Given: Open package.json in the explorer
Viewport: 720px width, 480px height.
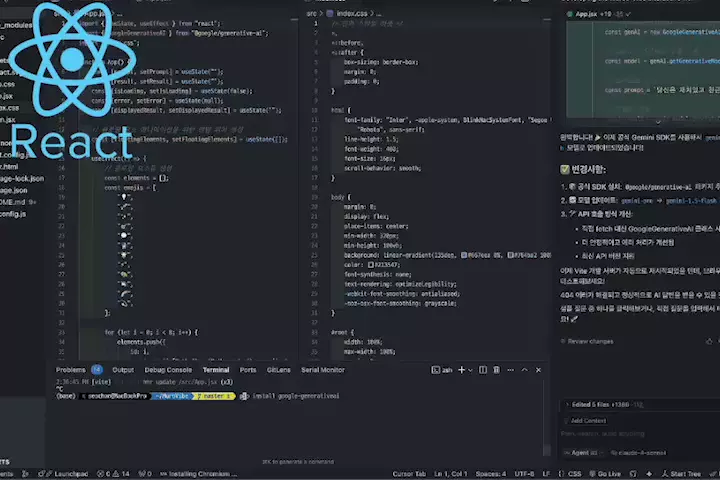Looking at the screenshot, I should pos(14,190).
